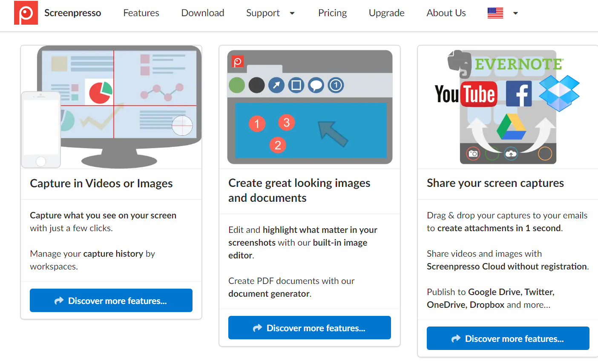Click the speech bubble icon in the editor illustration
This screenshot has width=598, height=364.
316,85
